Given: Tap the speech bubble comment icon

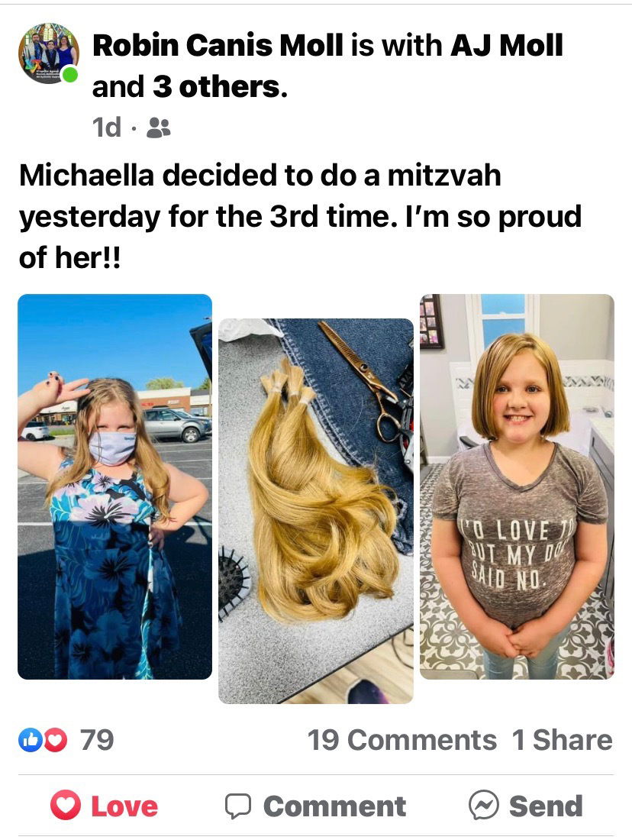Looking at the screenshot, I should [238, 806].
